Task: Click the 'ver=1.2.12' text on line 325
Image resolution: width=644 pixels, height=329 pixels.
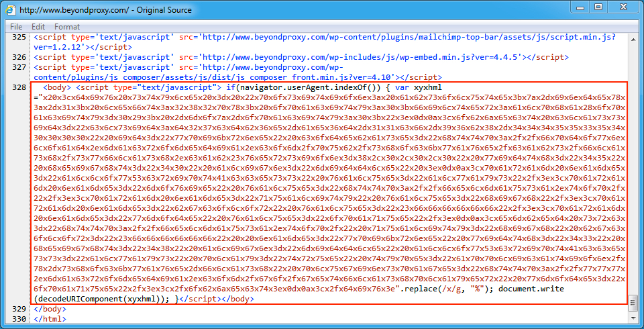Action: pyautogui.click(x=59, y=47)
